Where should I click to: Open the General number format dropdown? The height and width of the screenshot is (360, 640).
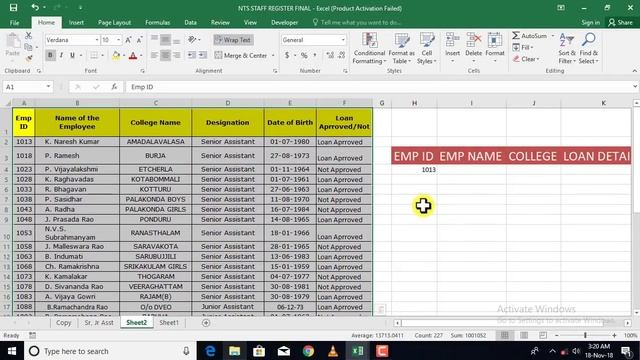tap(343, 40)
